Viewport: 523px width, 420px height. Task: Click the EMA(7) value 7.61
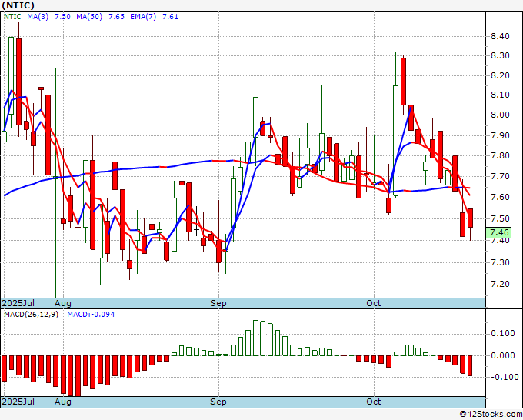(170, 17)
